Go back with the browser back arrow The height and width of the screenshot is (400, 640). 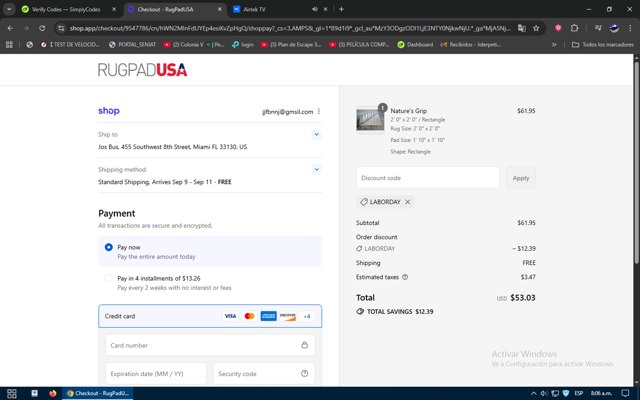[10, 28]
